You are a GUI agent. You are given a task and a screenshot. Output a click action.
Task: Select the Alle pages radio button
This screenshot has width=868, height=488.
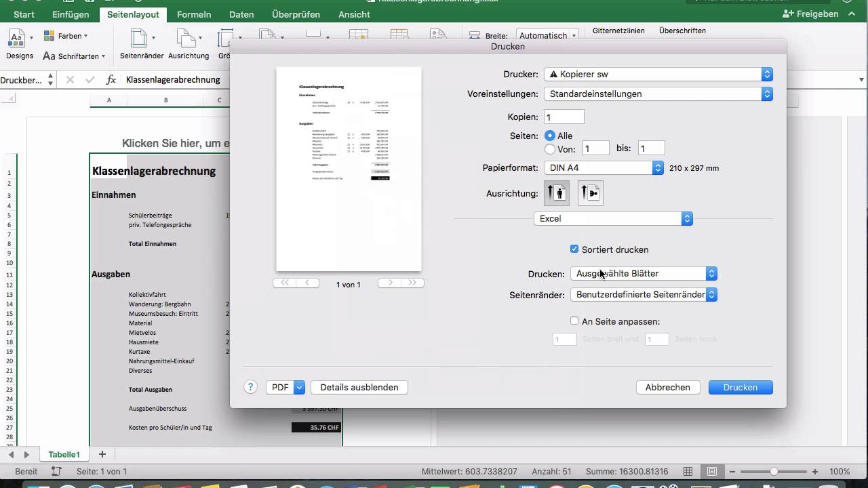(x=550, y=136)
